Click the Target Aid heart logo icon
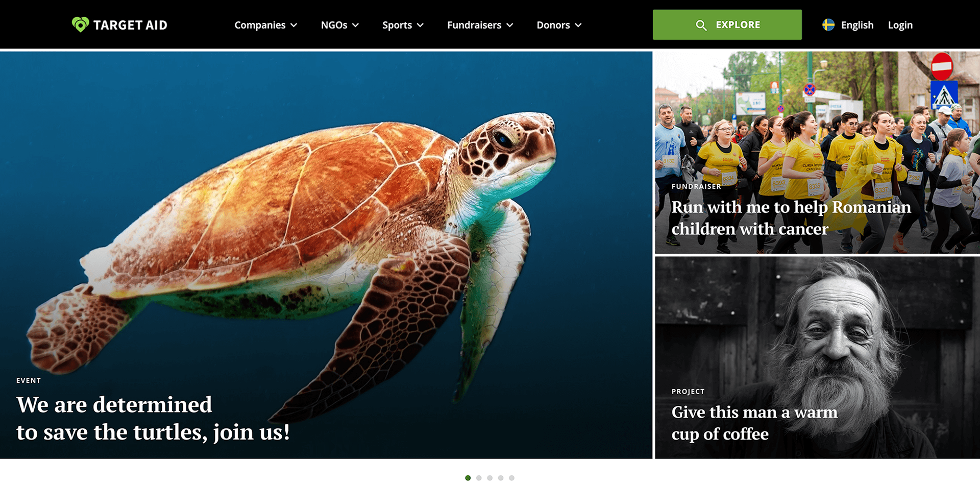Screen dimensions: 980x486 pyautogui.click(x=80, y=25)
